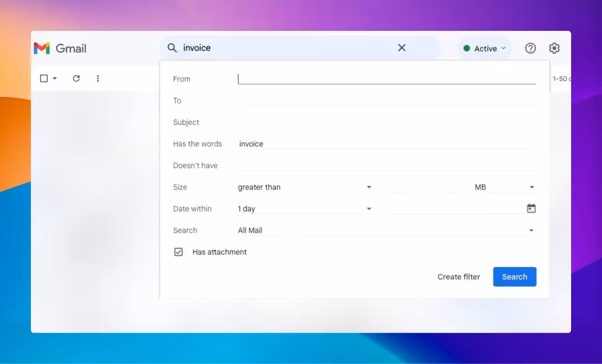The width and height of the screenshot is (602, 364).
Task: Focus the Subject input field
Action: (387, 122)
